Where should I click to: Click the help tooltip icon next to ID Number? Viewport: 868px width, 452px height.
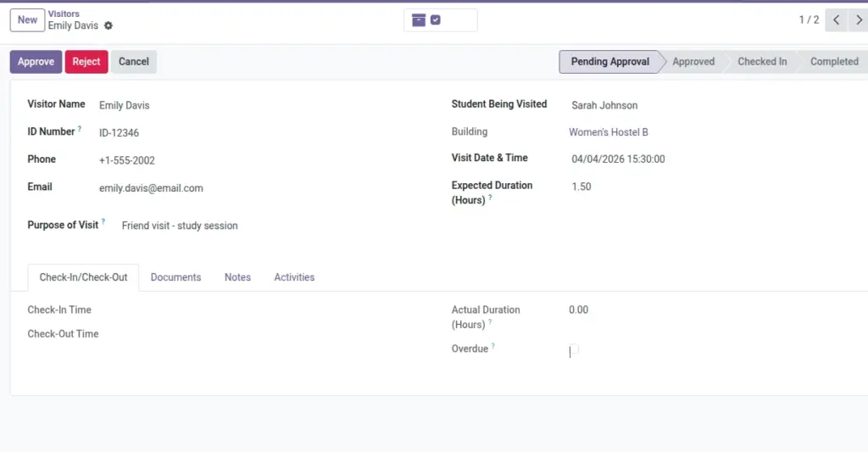point(80,129)
